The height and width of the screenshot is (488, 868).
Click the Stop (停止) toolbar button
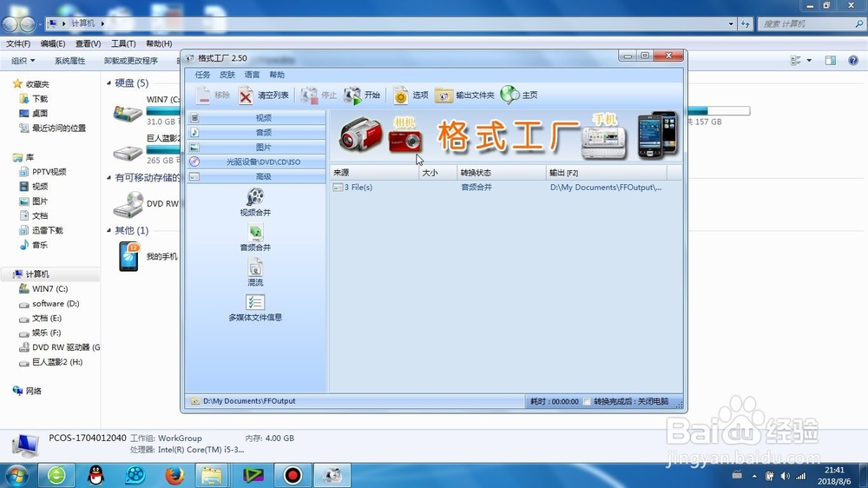coord(319,96)
